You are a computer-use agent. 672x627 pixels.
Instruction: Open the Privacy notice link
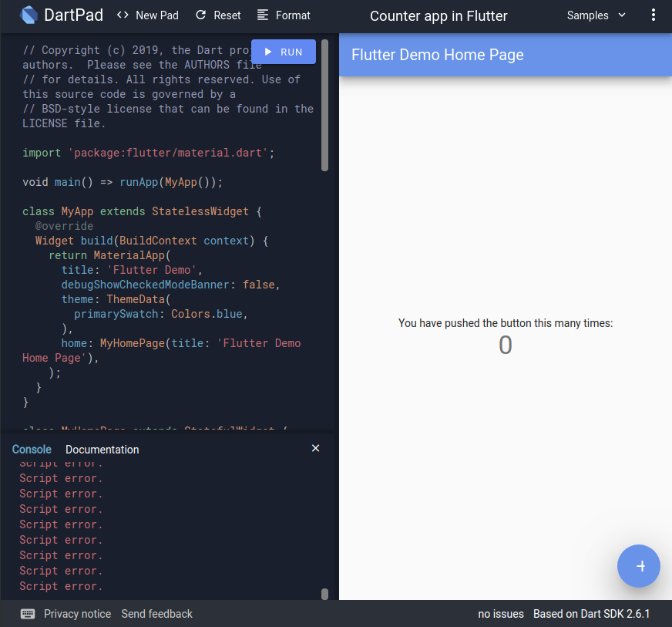coord(78,614)
